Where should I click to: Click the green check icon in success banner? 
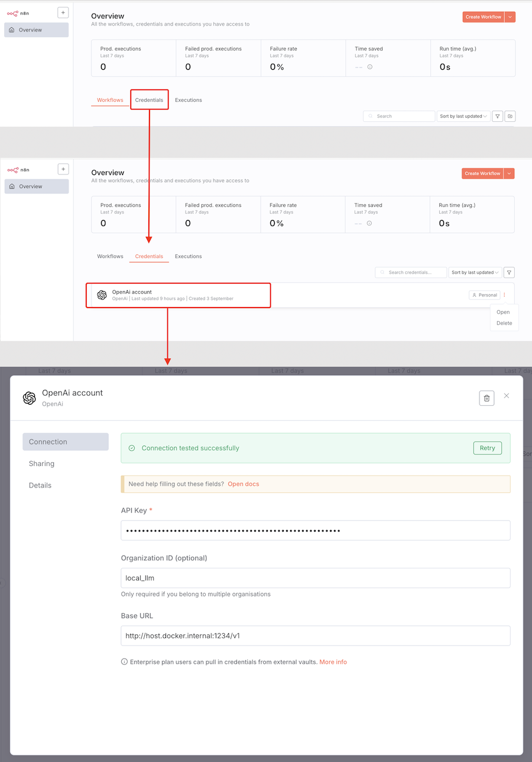click(x=132, y=448)
